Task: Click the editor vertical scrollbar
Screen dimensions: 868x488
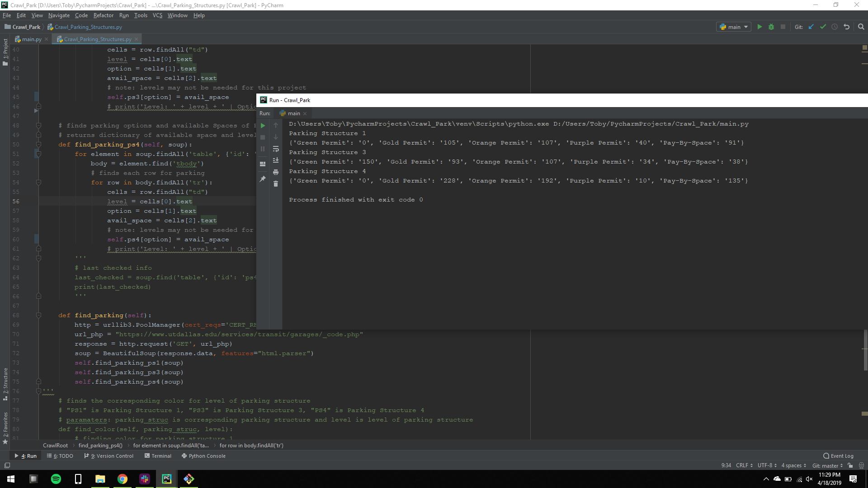Action: coord(865,350)
